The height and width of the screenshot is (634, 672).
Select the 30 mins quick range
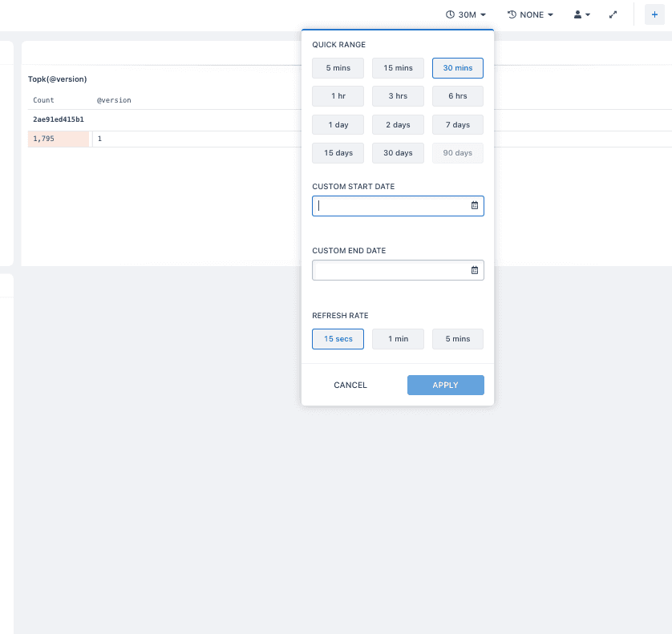coord(458,68)
